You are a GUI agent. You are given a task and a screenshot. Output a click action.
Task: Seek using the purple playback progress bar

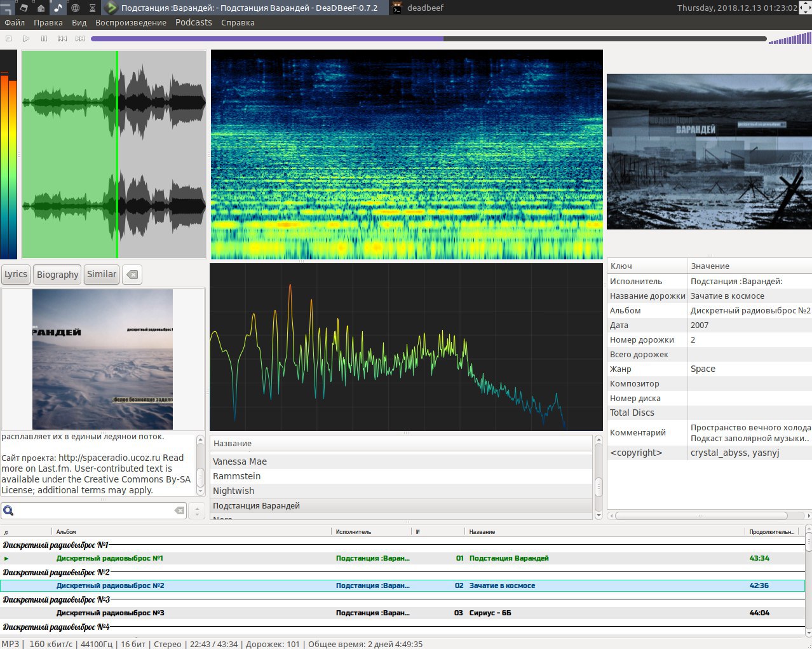coord(429,39)
